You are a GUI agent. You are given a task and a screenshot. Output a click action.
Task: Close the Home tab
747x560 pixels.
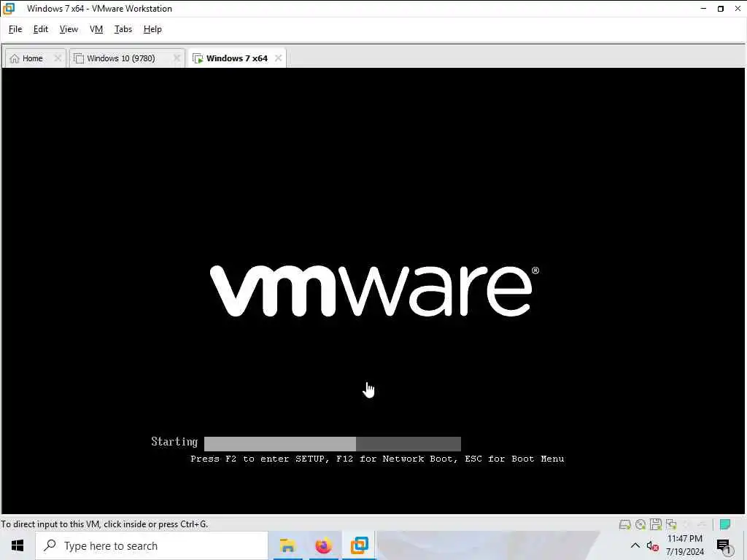pyautogui.click(x=58, y=58)
